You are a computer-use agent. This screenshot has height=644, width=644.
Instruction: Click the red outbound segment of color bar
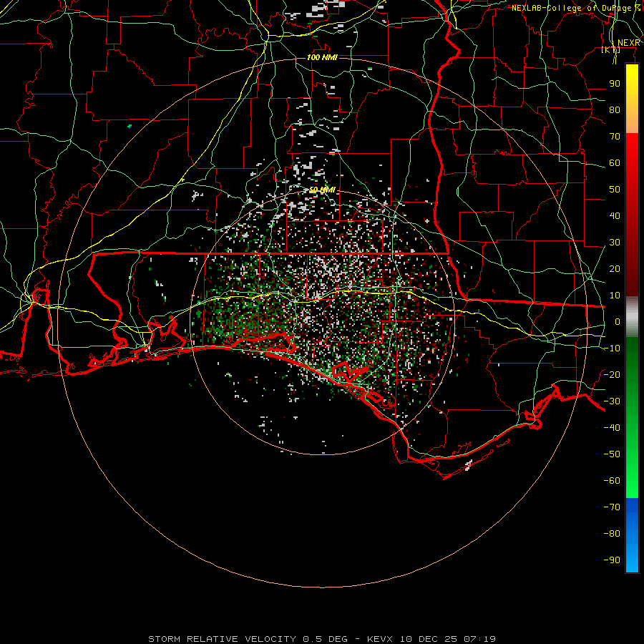(x=632, y=215)
